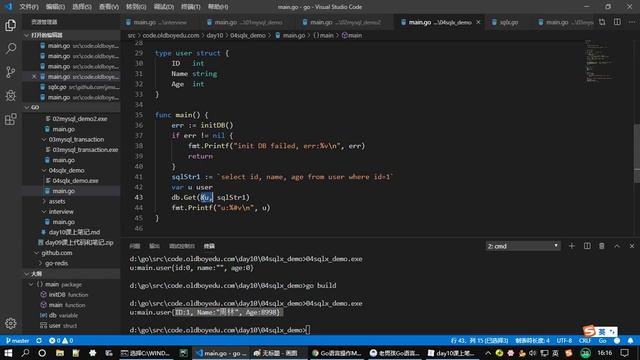Screen dimensions: 640x360
Task: Click UTF-8 encoding in status bar
Action: [564, 340]
